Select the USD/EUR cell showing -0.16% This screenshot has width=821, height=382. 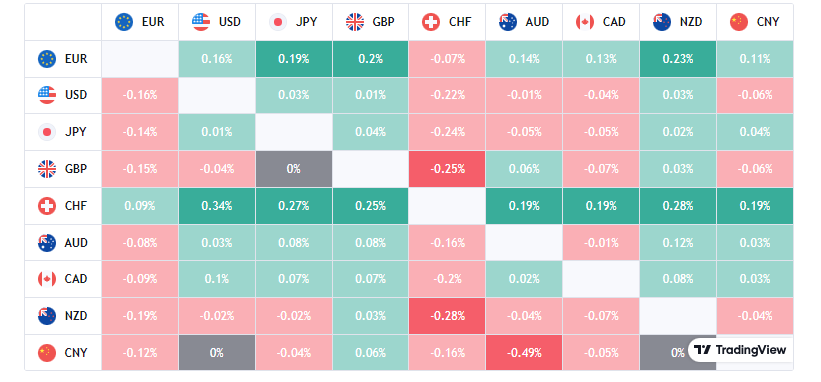point(140,95)
